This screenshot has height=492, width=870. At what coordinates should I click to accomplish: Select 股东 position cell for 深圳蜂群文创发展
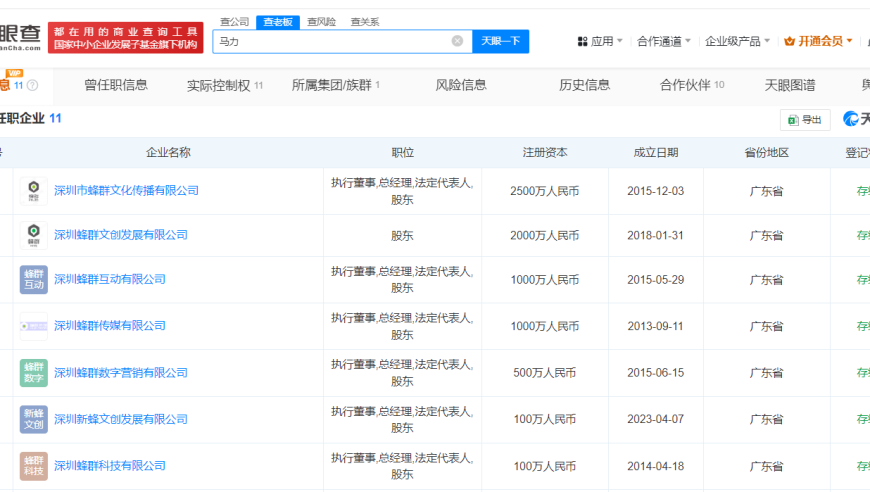coord(402,236)
